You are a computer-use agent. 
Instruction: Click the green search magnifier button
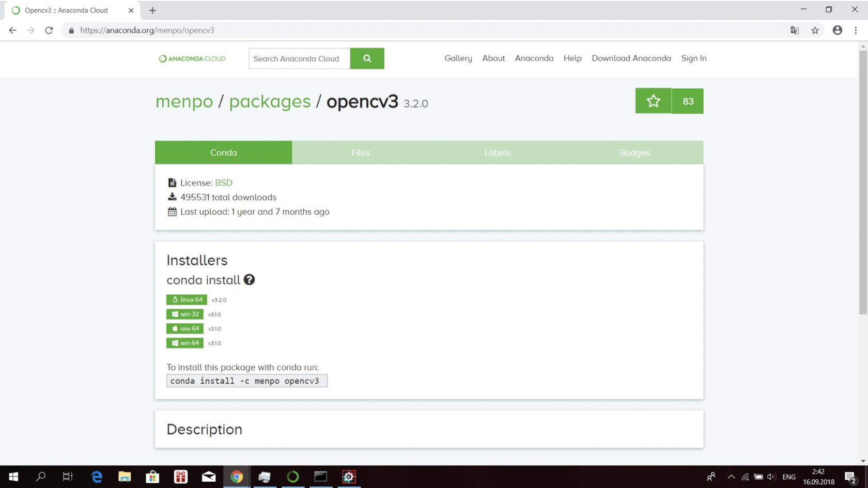[367, 58]
